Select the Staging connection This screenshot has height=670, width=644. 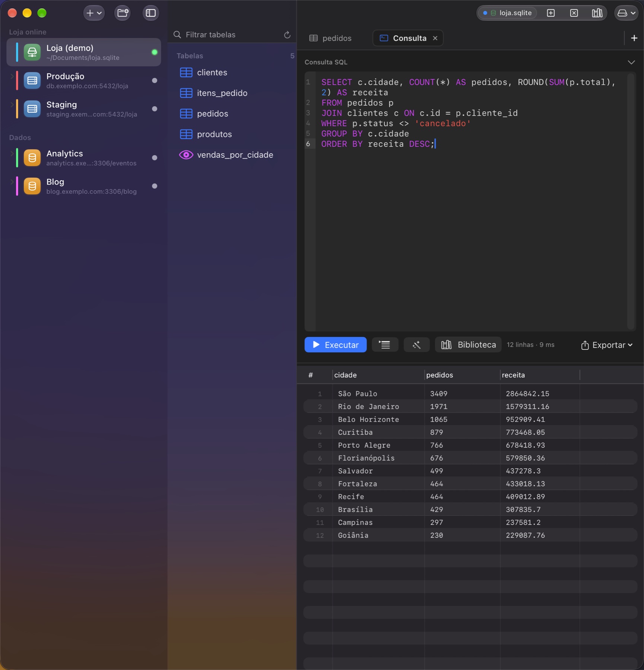coord(84,109)
